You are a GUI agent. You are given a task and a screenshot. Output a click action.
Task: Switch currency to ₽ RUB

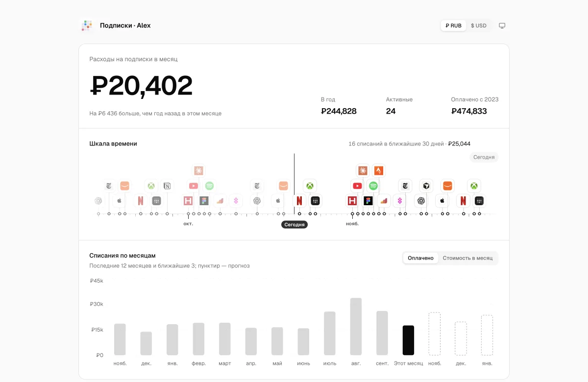click(x=453, y=25)
